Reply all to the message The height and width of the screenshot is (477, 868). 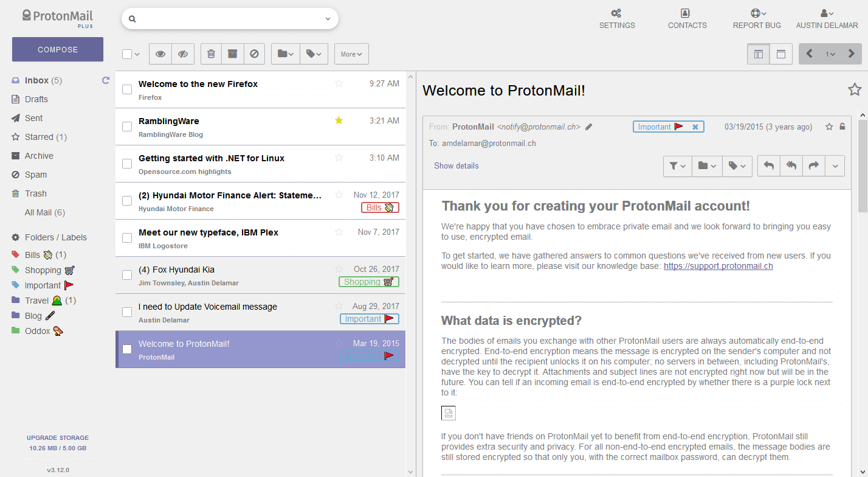[791, 165]
